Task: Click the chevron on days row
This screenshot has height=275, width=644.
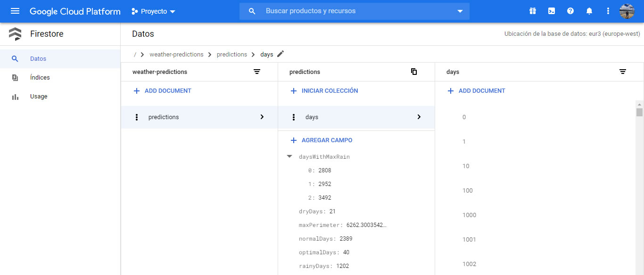Action: click(x=419, y=117)
